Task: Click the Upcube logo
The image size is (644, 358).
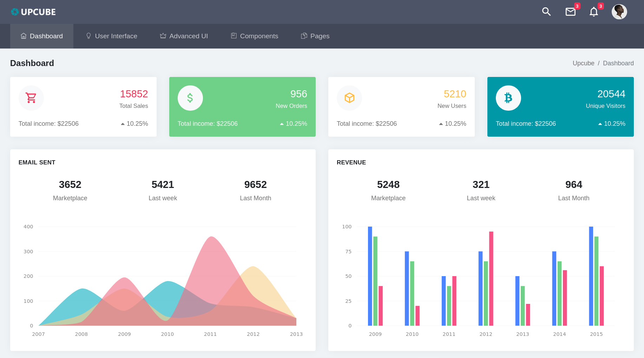Action: (x=33, y=12)
